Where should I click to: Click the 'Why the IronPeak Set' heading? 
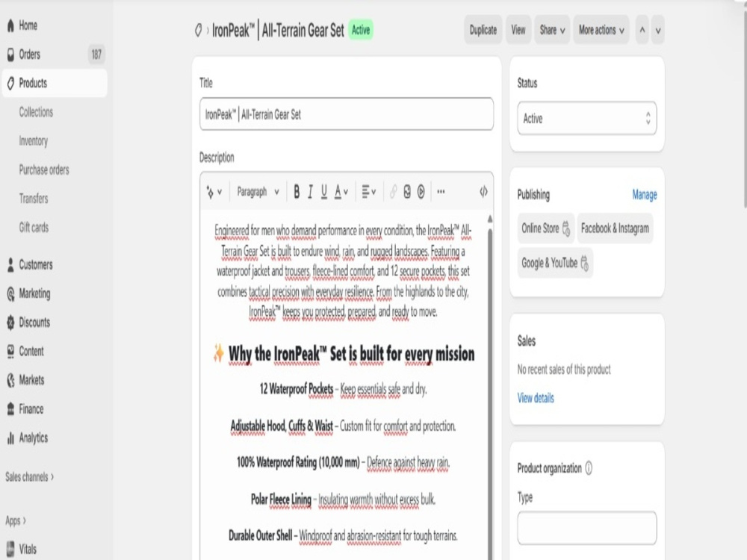tap(344, 354)
